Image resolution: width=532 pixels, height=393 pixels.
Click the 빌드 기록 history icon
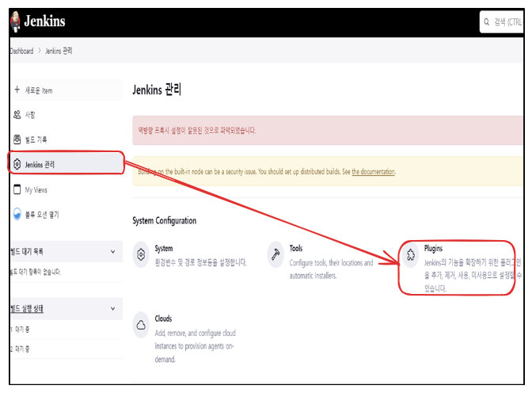(17, 139)
